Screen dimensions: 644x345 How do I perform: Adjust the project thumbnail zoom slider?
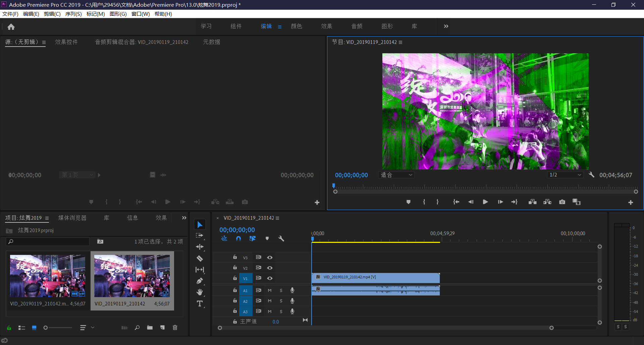(46, 328)
